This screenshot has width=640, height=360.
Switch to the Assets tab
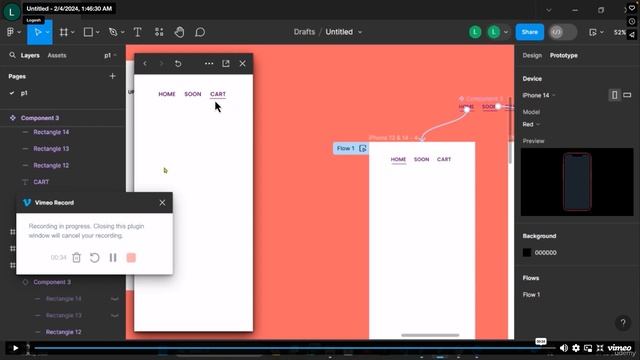[57, 55]
